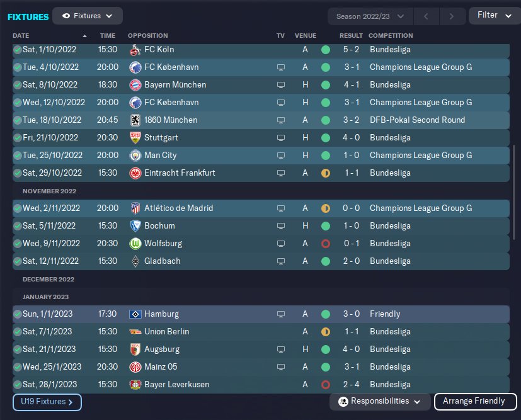Click the Bayern München club crest
The image size is (521, 420).
pos(134,84)
